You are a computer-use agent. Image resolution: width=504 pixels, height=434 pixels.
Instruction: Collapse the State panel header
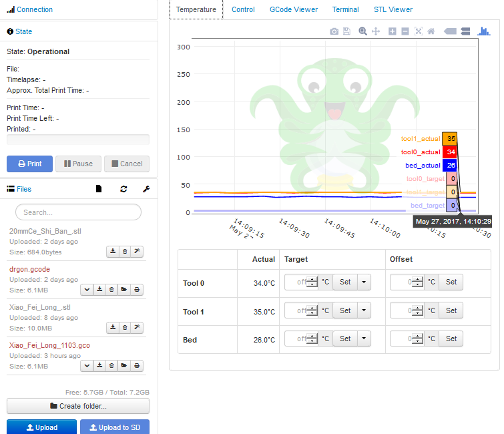pos(23,31)
